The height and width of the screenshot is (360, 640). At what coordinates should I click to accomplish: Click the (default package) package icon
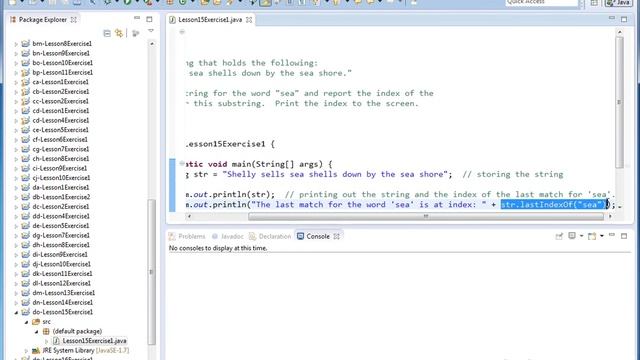point(46,331)
